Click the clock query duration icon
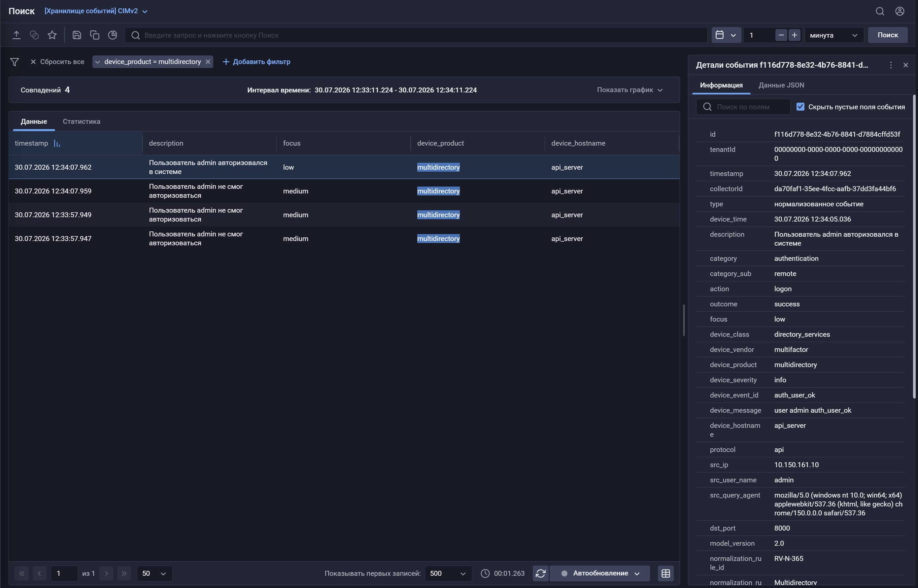 (x=485, y=573)
